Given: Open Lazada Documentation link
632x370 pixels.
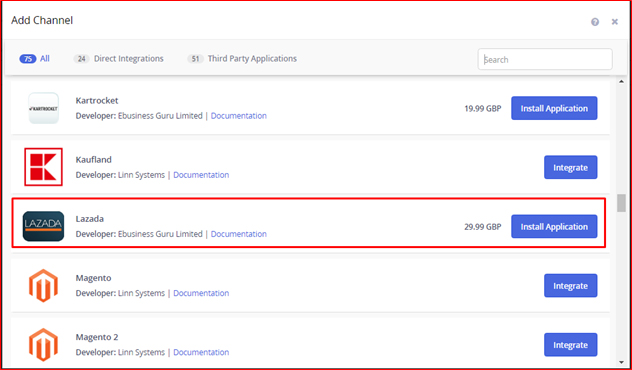Looking at the screenshot, I should click(x=239, y=234).
